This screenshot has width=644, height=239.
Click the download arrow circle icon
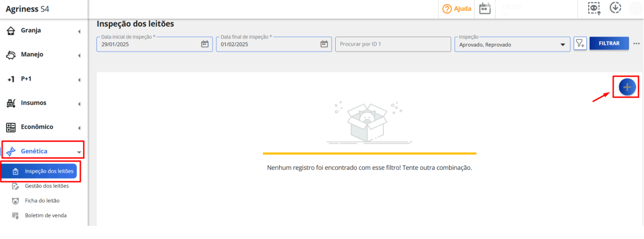[615, 8]
